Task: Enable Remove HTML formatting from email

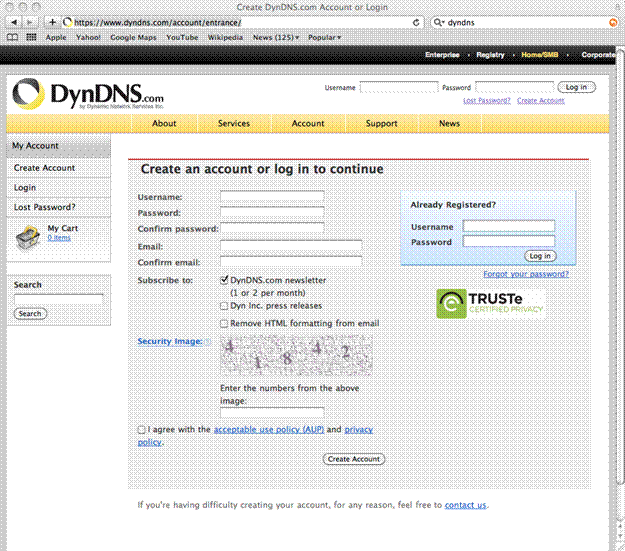Action: pyautogui.click(x=224, y=323)
